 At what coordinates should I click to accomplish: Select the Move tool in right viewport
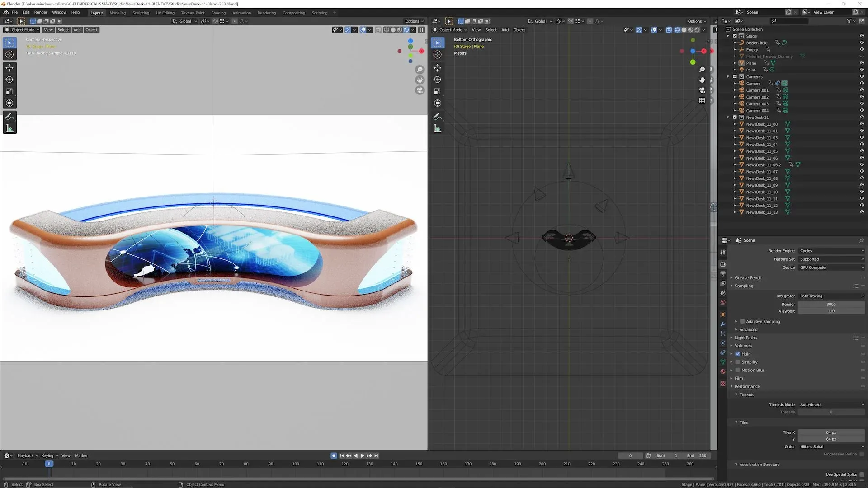[x=437, y=68]
